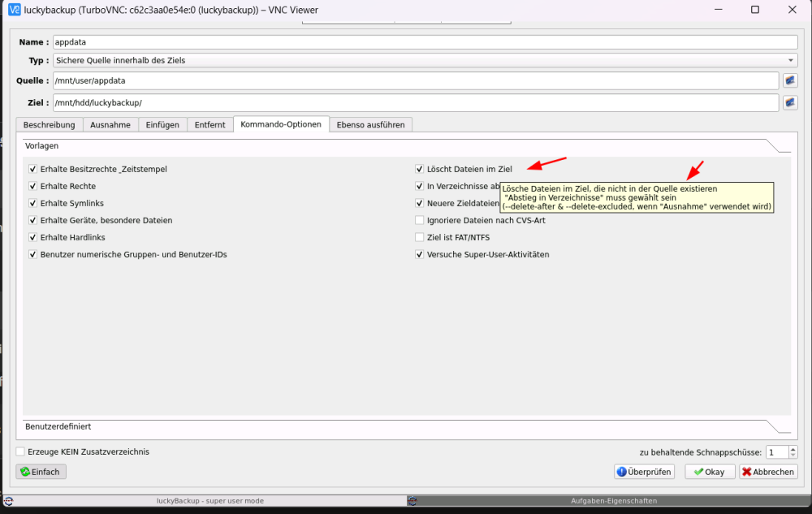The height and width of the screenshot is (514, 812).
Task: Click the Name input field
Action: pyautogui.click(x=425, y=42)
